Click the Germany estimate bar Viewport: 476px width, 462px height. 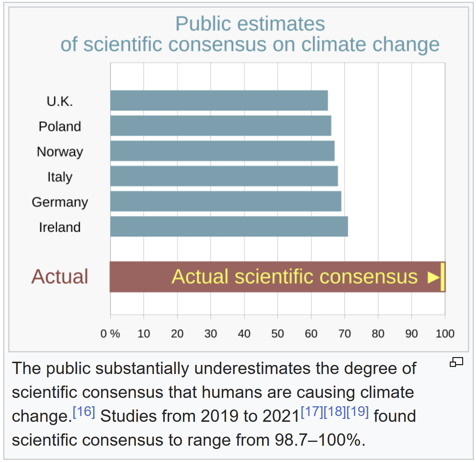pos(226,201)
